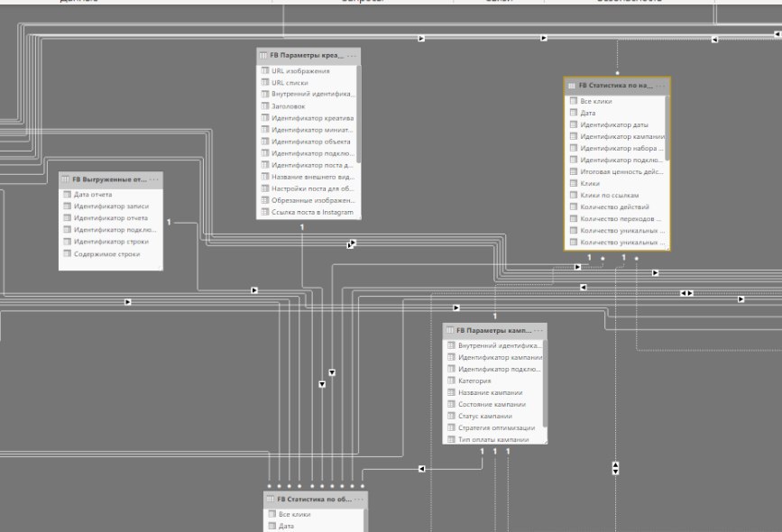Click column icon beside Тип оплаты кампании
The height and width of the screenshot is (532, 782).
[451, 439]
